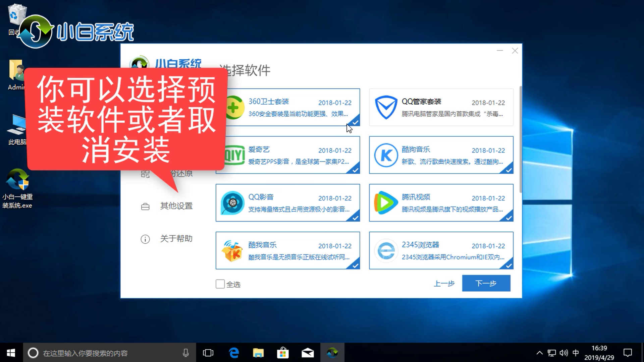Click the 支持海量格式 QQ影音 description
The width and height of the screenshot is (644, 362).
click(299, 209)
